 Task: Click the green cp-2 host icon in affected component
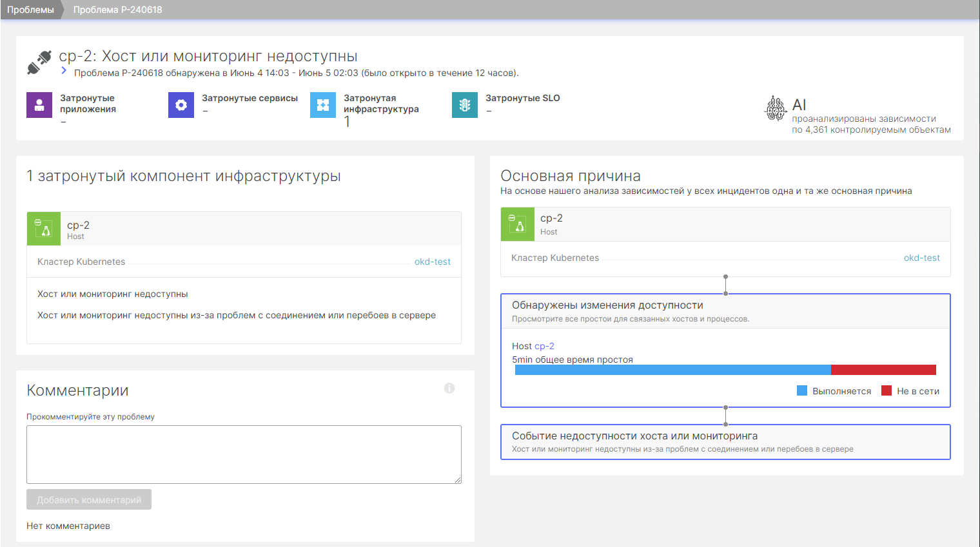(x=44, y=229)
